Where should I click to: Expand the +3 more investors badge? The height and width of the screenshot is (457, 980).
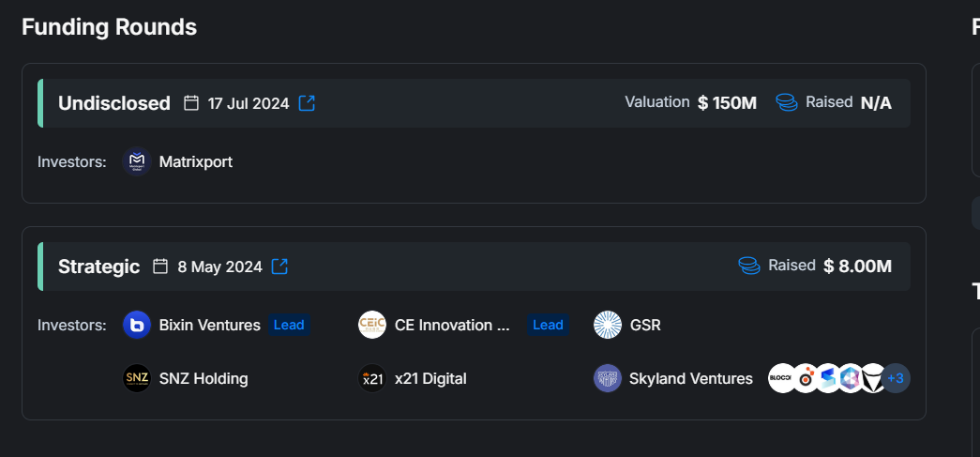[x=896, y=379]
